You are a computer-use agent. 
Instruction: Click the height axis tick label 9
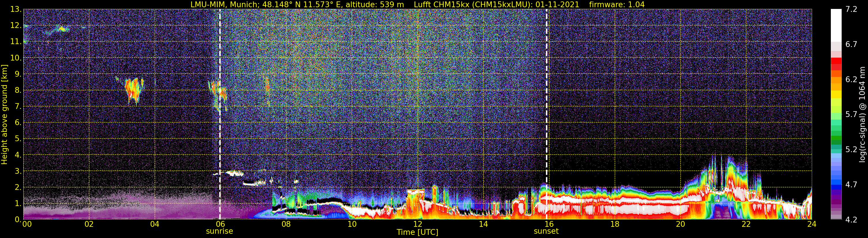coord(18,74)
